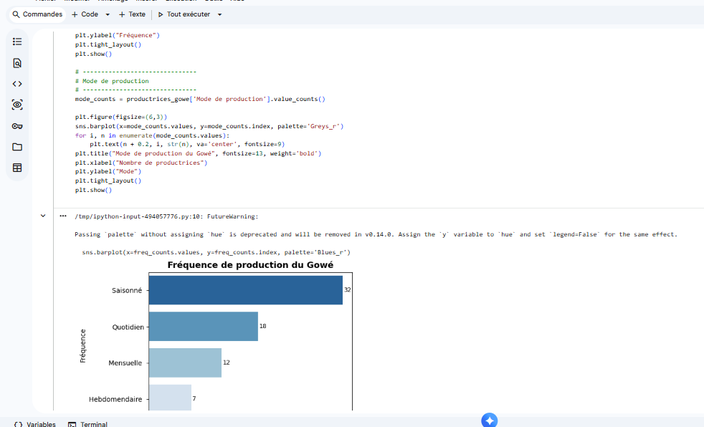
Task: Open the code snippets sidebar icon
Action: click(x=17, y=84)
